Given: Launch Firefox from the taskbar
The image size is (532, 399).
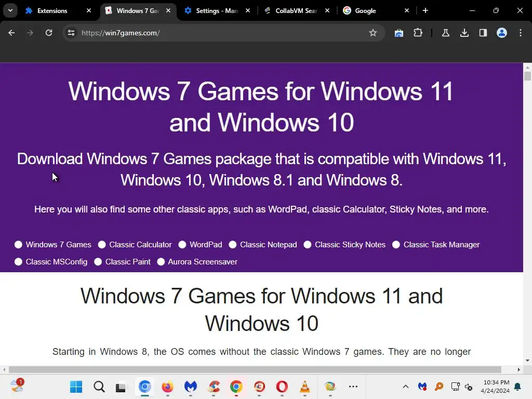Looking at the screenshot, I should coord(168,387).
